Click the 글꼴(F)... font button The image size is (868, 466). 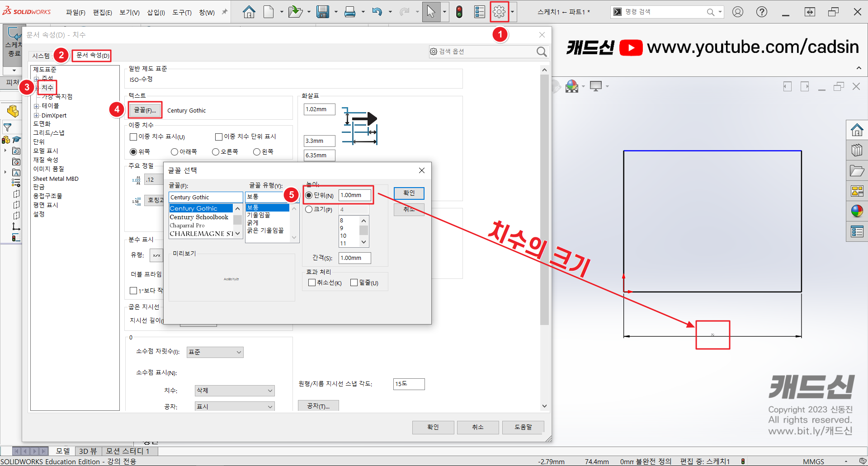tap(145, 110)
